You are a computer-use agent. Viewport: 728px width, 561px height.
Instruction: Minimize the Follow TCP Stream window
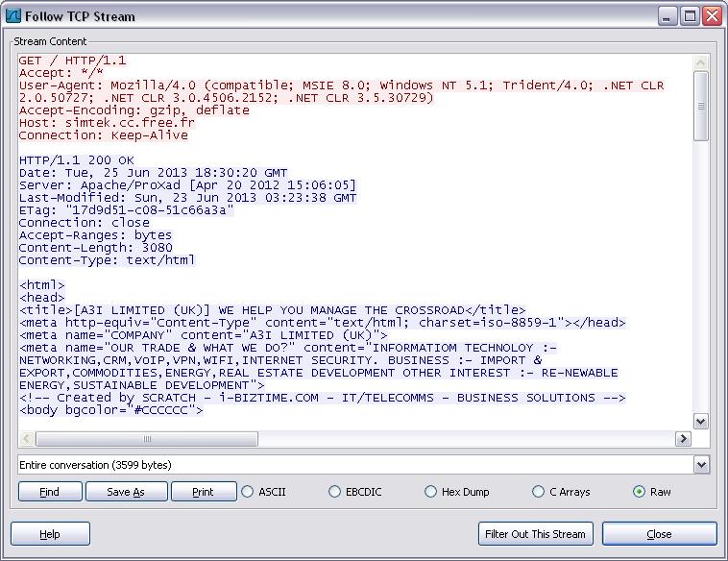point(667,16)
